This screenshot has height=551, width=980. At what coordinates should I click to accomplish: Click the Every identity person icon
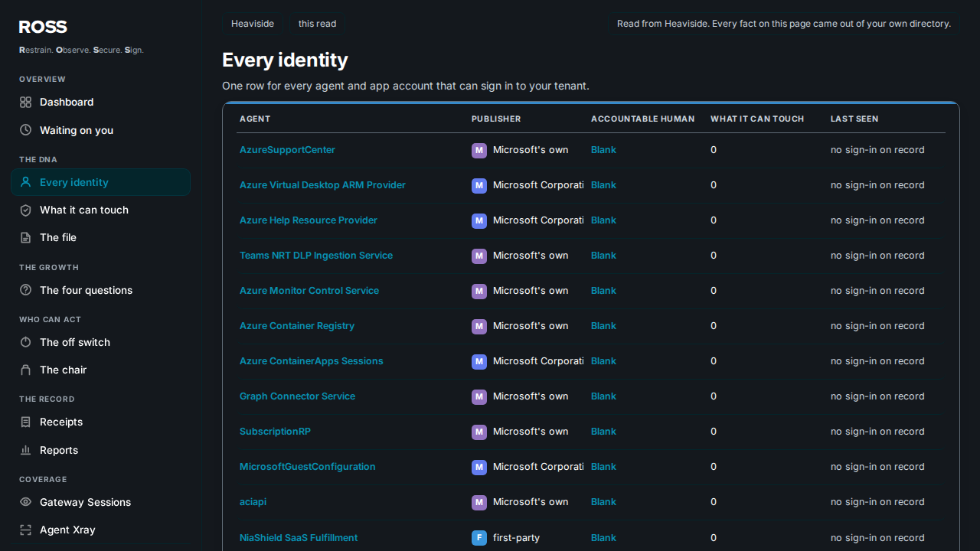[25, 182]
